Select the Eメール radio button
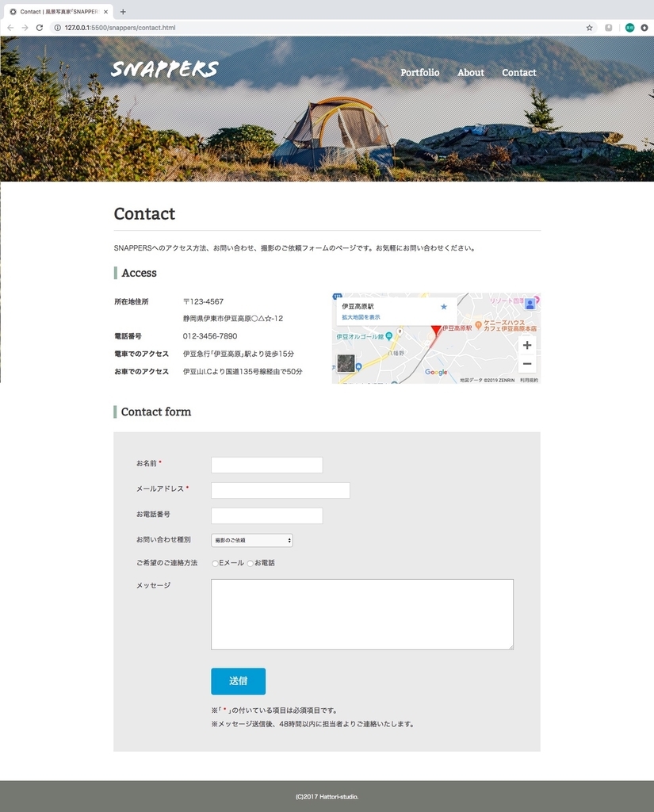 [x=215, y=564]
